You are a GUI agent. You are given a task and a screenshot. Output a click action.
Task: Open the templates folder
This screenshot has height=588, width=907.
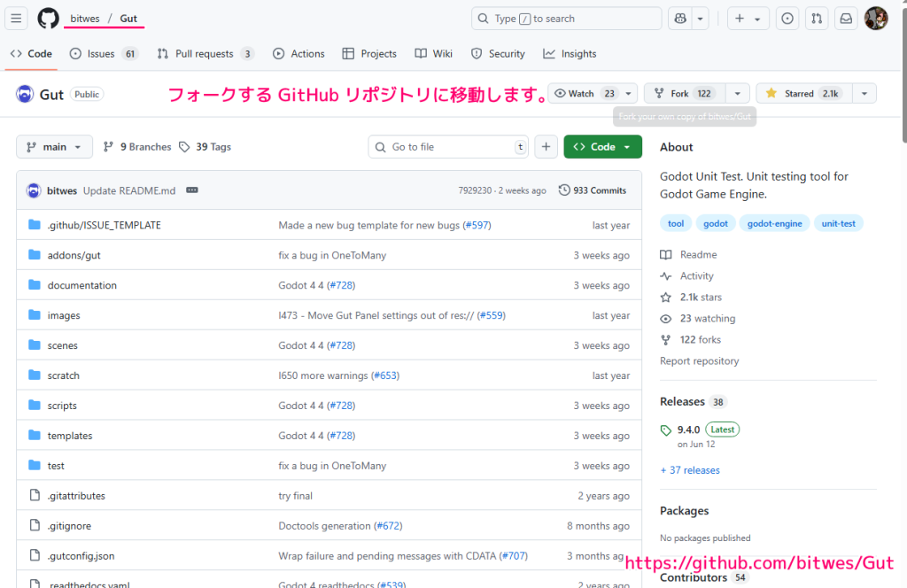pos(70,436)
